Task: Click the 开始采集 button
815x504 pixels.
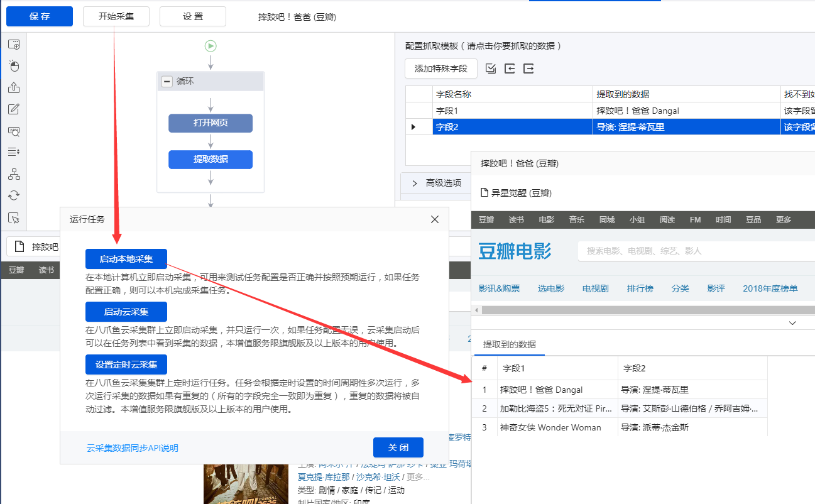Action: [x=116, y=16]
